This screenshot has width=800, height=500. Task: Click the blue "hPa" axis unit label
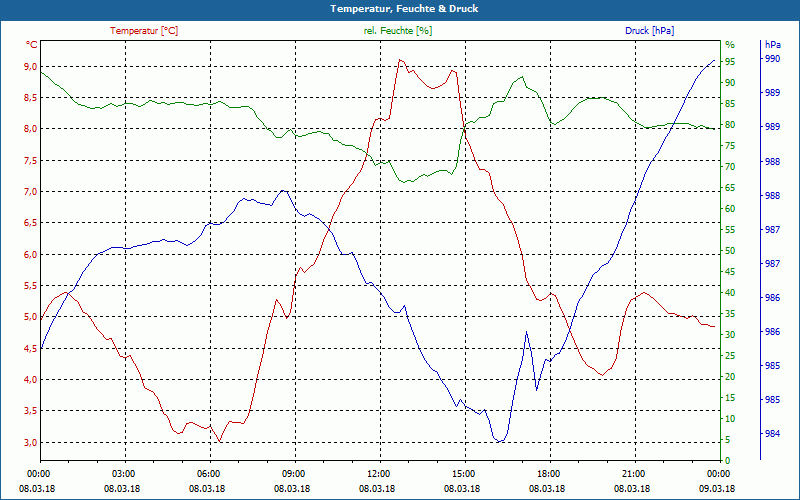773,45
